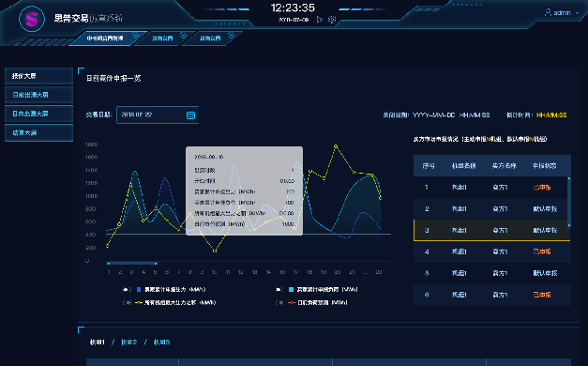Screen dimensions: 588x366
Task: Click the orange line legend marker
Action: click(292, 302)
